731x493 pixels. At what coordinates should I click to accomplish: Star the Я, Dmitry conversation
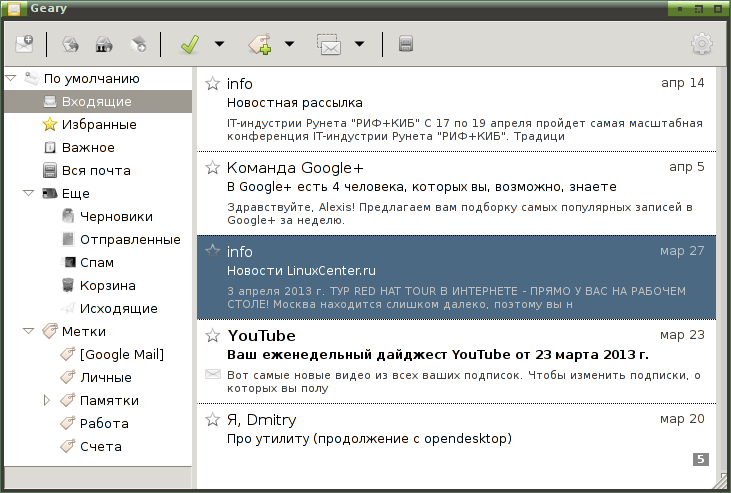click(213, 419)
